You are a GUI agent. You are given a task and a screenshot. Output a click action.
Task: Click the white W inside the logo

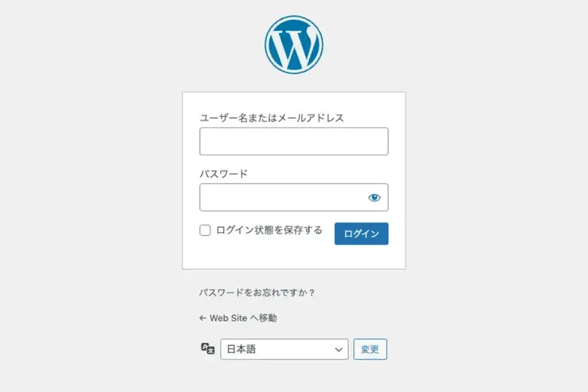[294, 46]
